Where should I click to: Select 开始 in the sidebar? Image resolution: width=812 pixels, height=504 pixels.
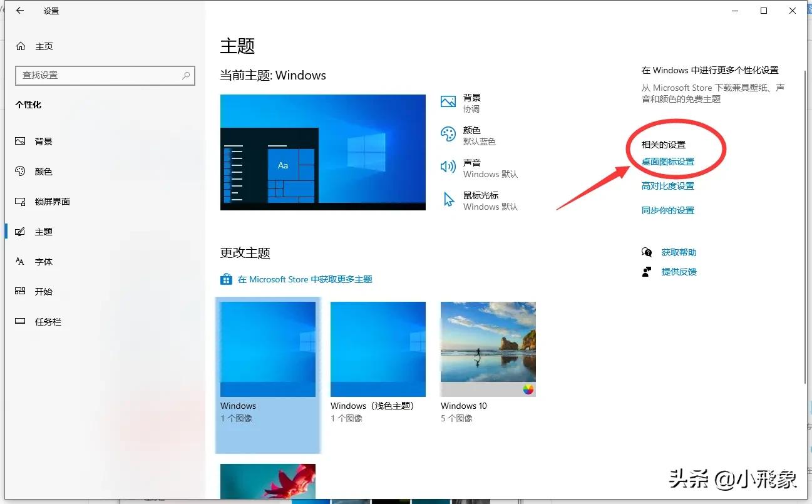tap(44, 291)
